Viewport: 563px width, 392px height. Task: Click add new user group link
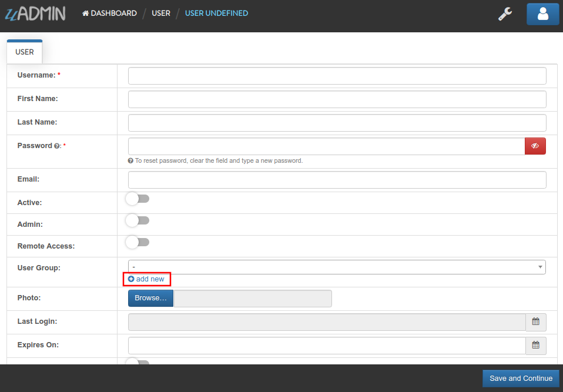click(146, 279)
